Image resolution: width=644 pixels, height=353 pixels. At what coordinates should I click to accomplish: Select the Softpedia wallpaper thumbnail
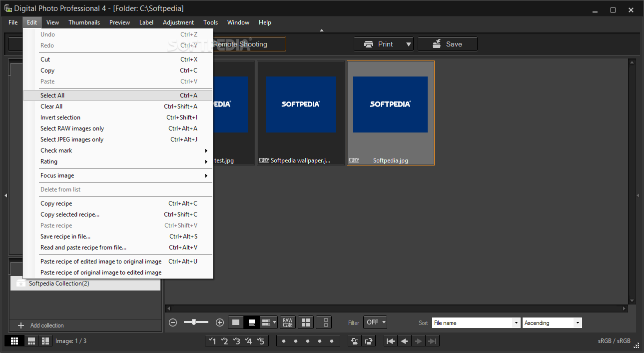301,113
